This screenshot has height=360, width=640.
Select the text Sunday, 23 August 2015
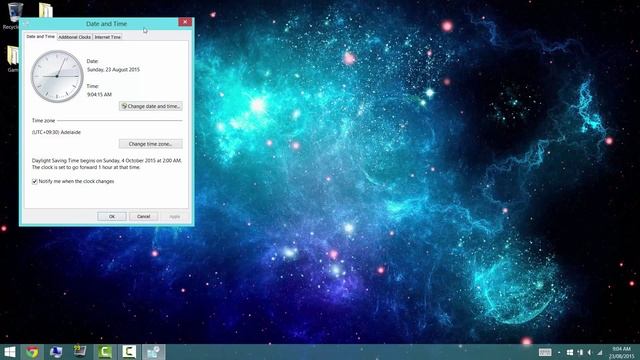click(113, 70)
